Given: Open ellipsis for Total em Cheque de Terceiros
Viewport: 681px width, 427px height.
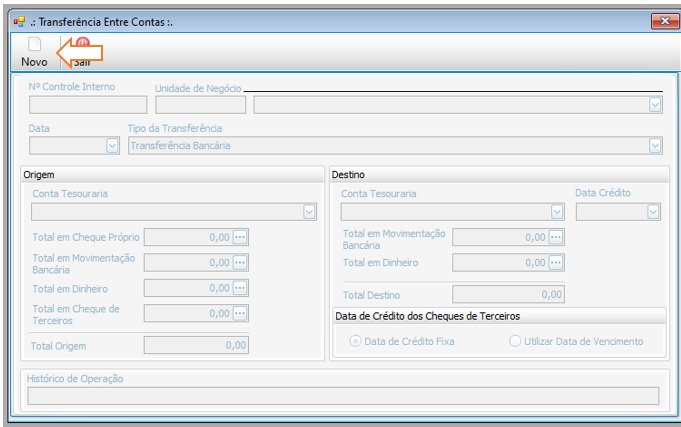Looking at the screenshot, I should coord(240,313).
